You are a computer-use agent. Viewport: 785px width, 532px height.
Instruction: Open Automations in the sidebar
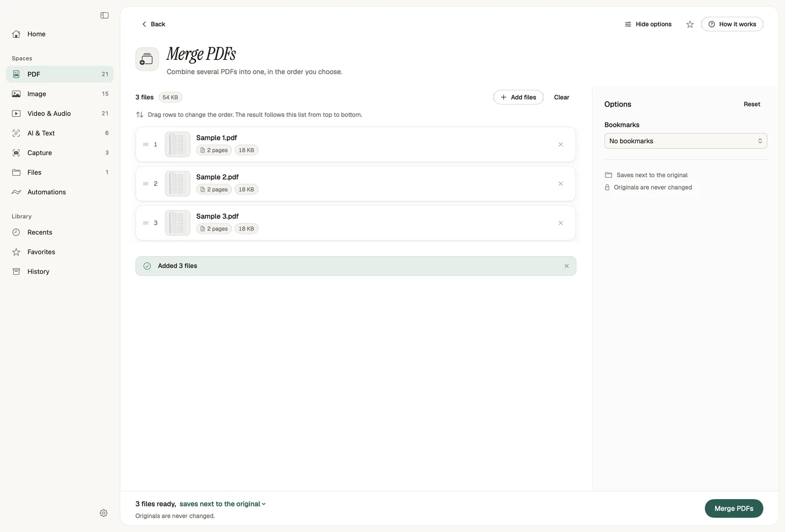(x=60, y=192)
